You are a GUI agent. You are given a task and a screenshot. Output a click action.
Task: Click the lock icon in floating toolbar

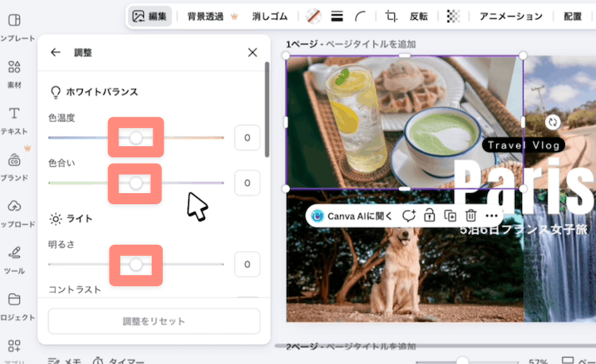[x=429, y=216]
